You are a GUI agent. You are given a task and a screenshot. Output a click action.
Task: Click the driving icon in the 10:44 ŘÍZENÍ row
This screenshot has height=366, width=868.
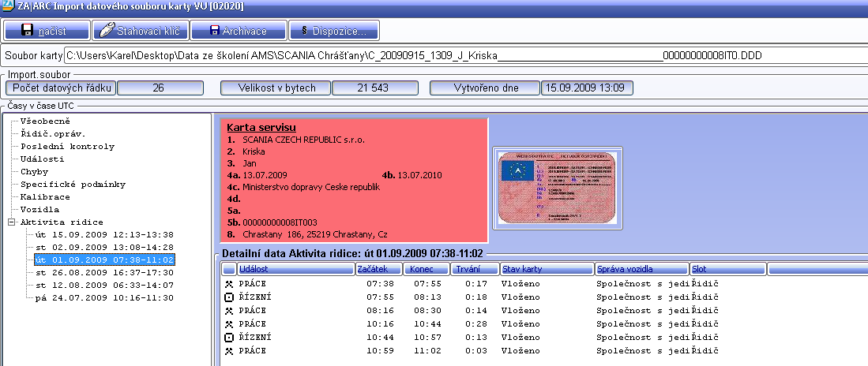(228, 338)
